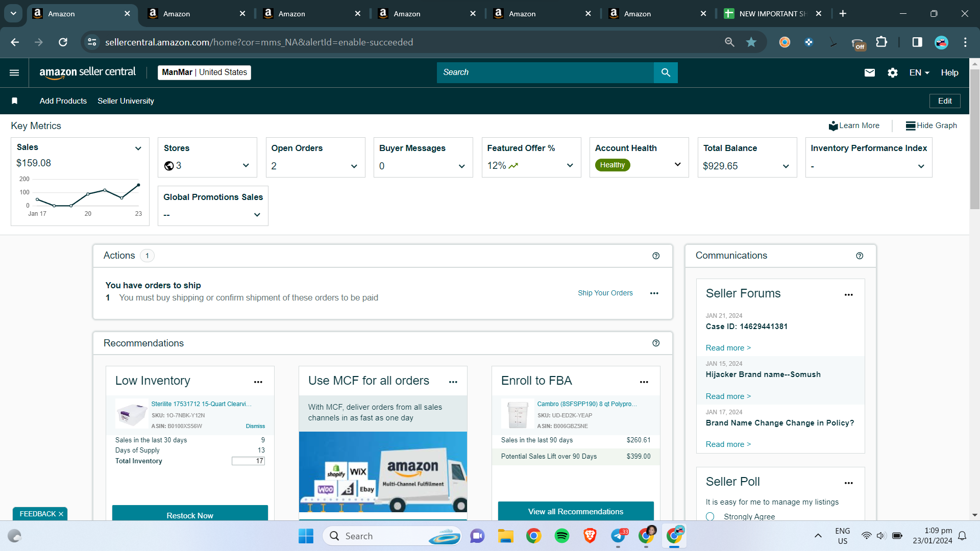Open Recommendations help question mark icon

pyautogui.click(x=656, y=343)
